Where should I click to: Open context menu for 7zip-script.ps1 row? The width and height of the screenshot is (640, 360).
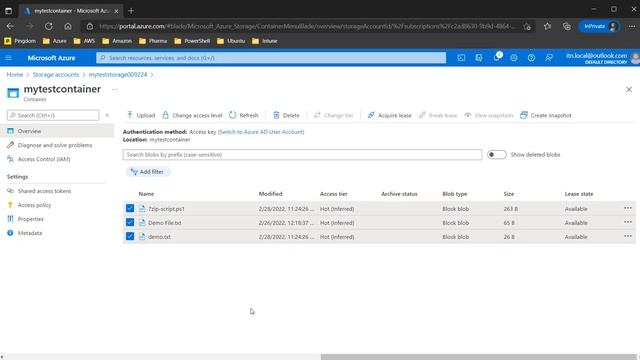[627, 208]
